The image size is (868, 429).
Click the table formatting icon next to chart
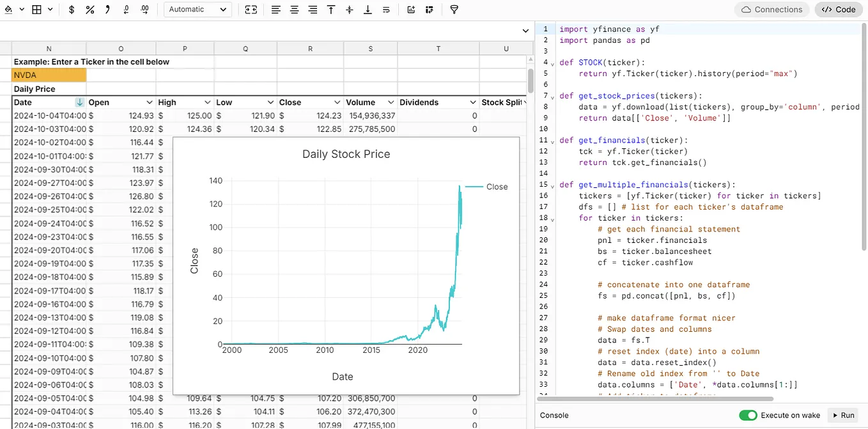point(429,10)
